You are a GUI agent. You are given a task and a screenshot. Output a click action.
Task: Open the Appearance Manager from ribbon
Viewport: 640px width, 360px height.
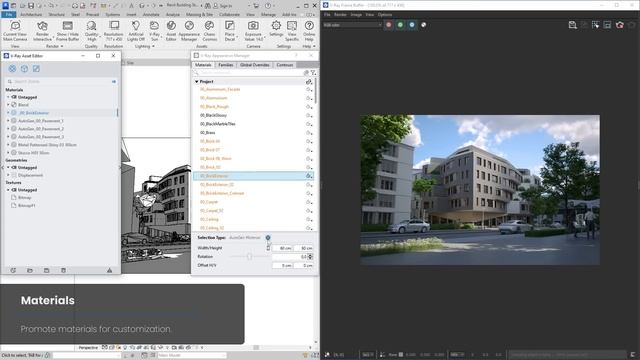[x=189, y=31]
